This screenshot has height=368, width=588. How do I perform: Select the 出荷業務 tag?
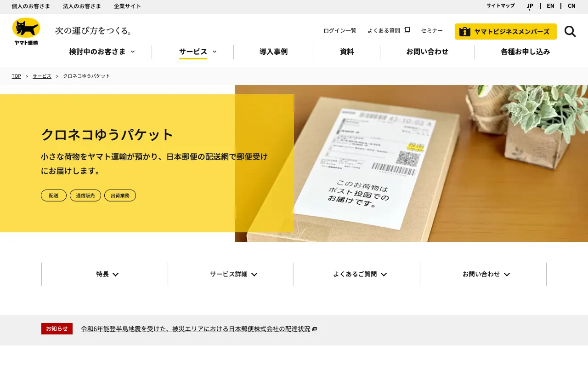[x=120, y=195]
